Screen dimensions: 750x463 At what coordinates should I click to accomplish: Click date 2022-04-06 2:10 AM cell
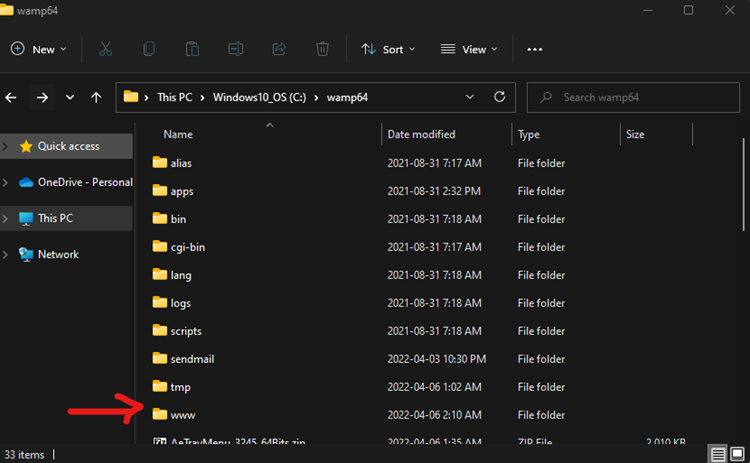click(434, 415)
